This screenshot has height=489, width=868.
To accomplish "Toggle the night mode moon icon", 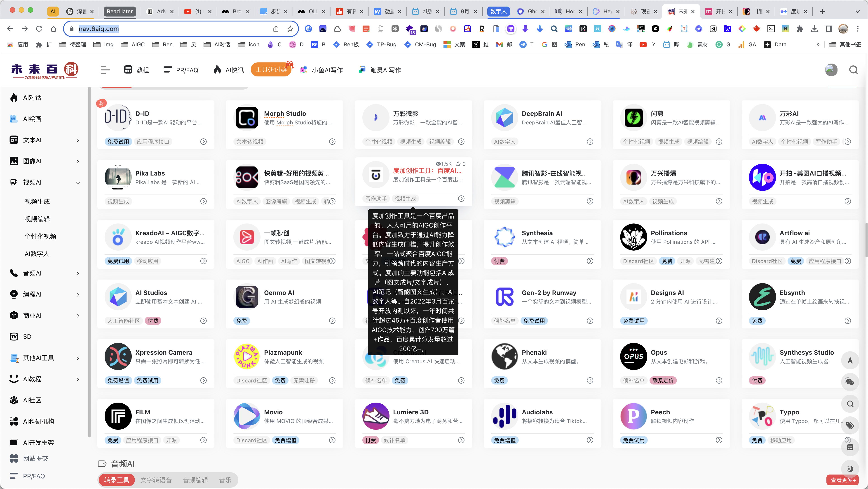I will tap(850, 468).
